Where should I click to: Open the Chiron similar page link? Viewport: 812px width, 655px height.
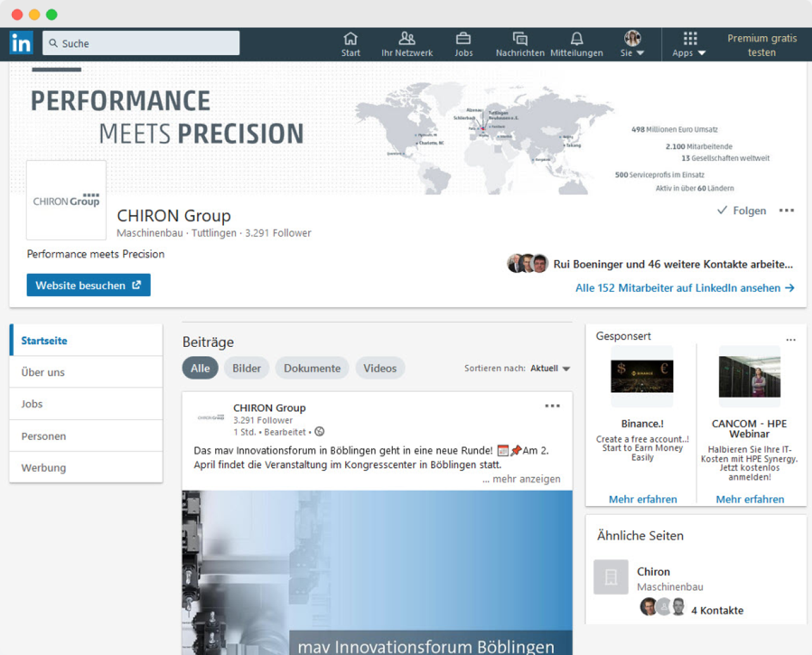click(653, 571)
